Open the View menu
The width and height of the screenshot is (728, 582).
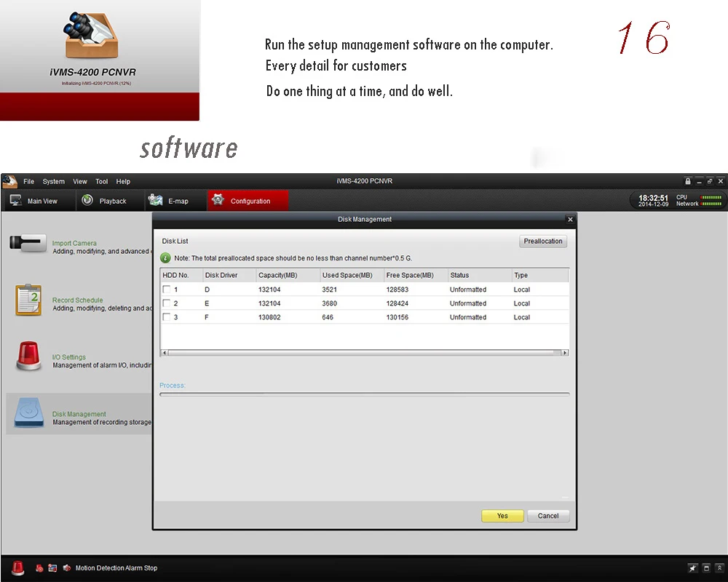[x=80, y=181]
